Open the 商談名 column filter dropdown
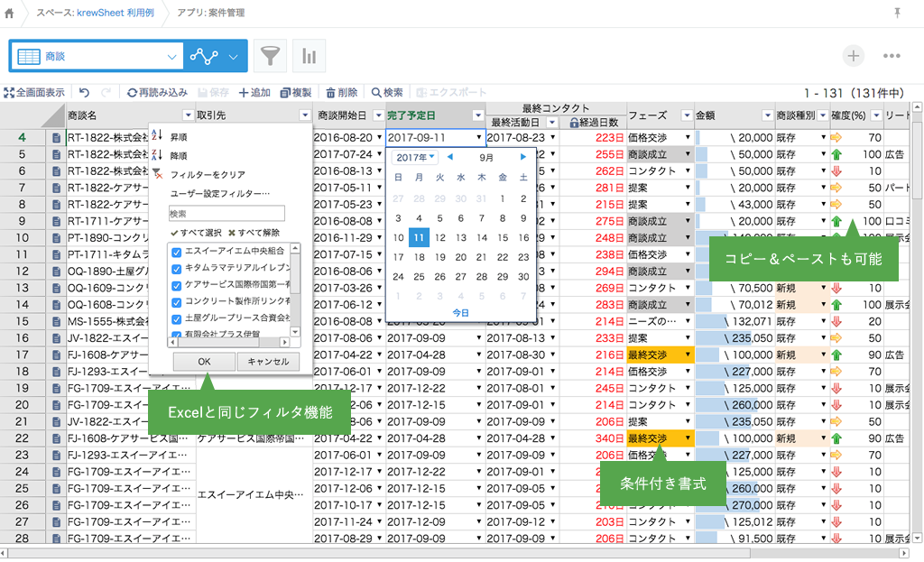 click(188, 115)
